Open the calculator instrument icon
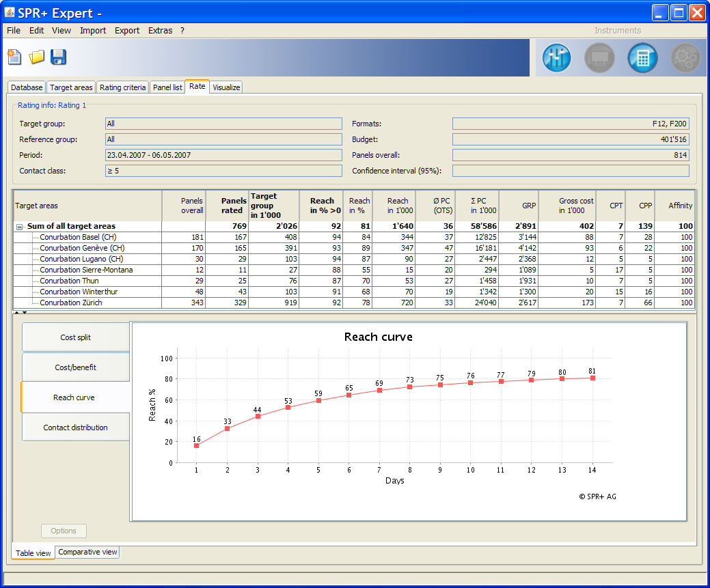The height and width of the screenshot is (588, 710). click(642, 58)
